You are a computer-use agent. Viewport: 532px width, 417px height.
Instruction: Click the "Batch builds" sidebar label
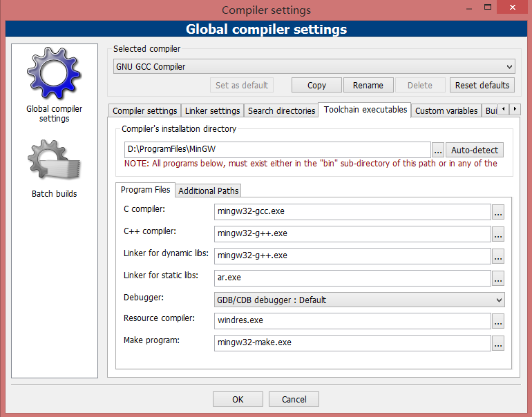click(x=55, y=193)
